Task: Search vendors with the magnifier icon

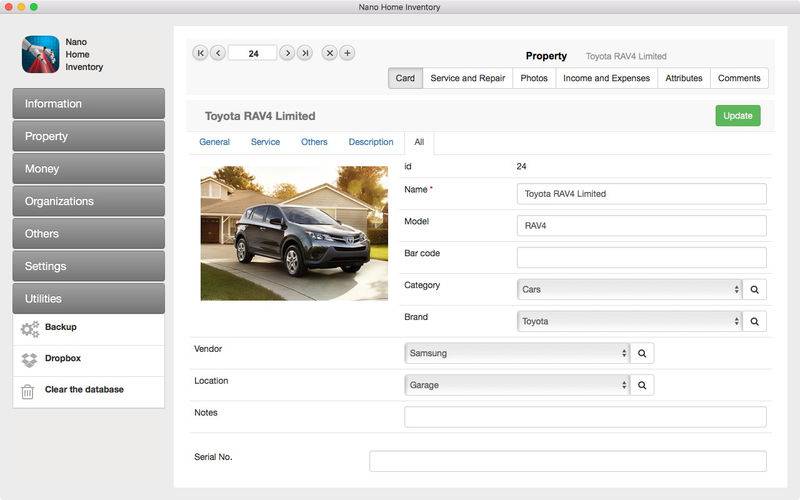Action: [642, 353]
